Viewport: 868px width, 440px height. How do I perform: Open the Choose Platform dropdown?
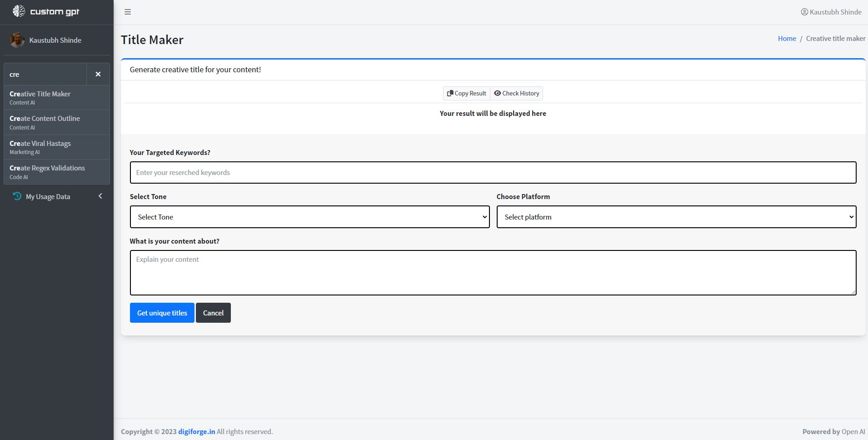coord(676,217)
